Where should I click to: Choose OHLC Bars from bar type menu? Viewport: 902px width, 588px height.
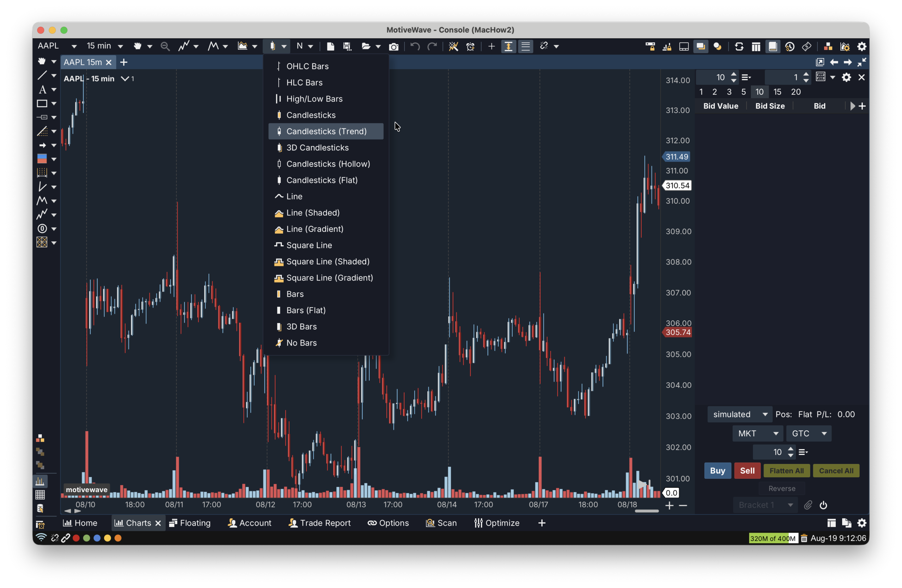click(x=326, y=66)
